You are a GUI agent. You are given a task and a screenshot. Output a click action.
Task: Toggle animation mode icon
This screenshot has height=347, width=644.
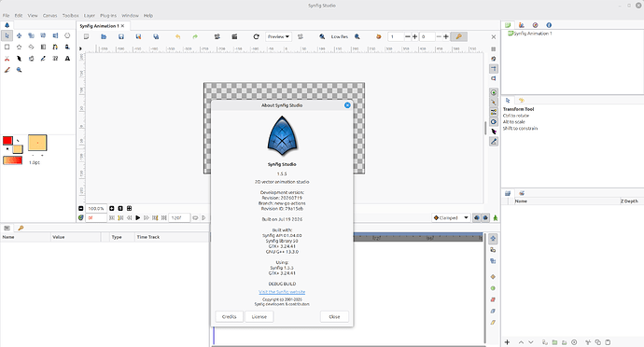496,217
